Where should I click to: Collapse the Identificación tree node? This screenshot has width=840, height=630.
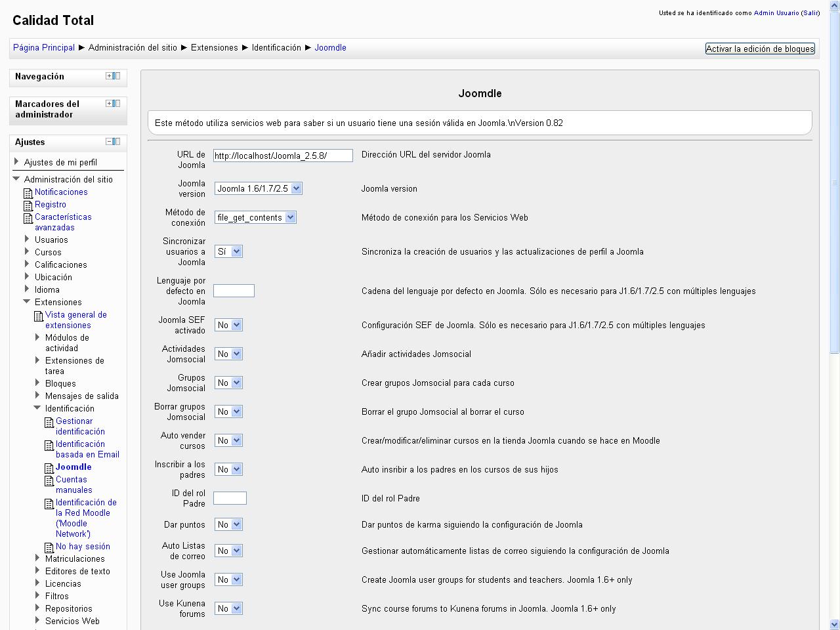(37, 408)
